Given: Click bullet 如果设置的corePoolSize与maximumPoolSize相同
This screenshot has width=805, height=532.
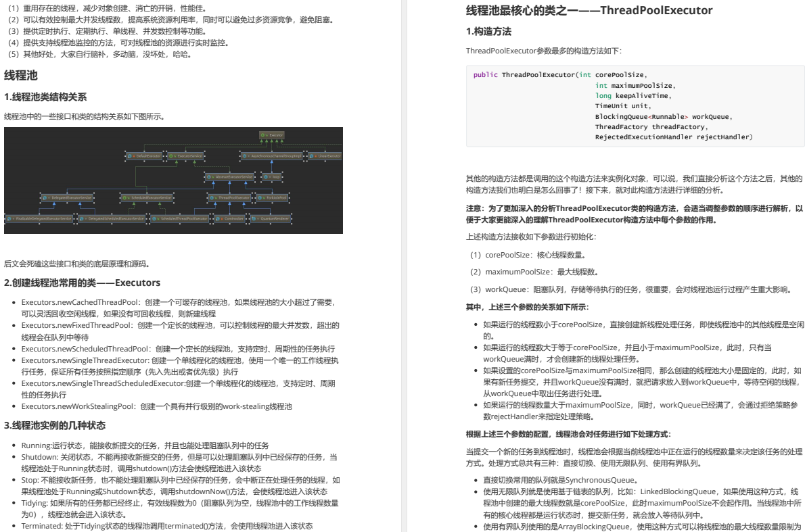Looking at the screenshot, I should 642,382.
